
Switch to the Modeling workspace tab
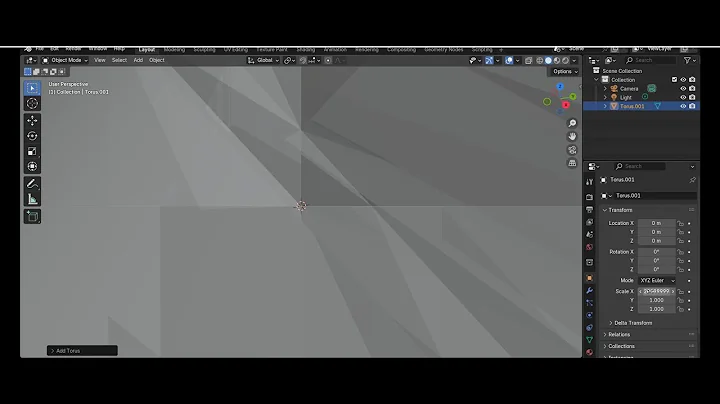point(174,50)
